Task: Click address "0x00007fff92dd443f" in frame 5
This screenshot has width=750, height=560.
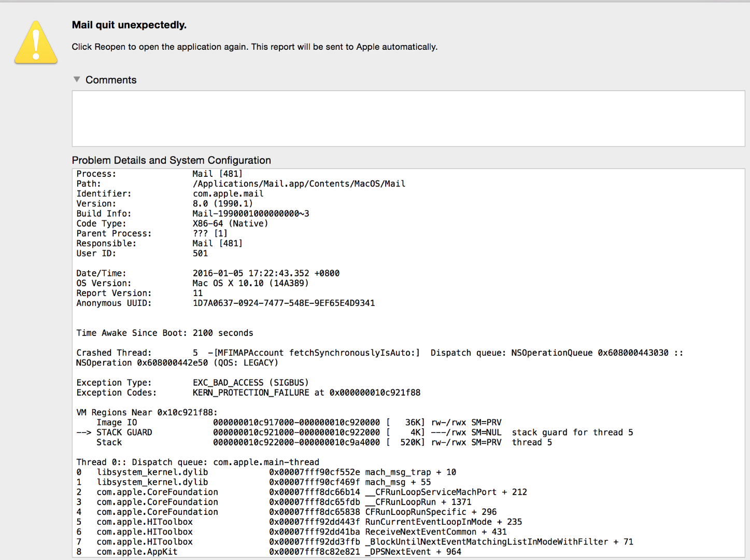Action: click(315, 522)
